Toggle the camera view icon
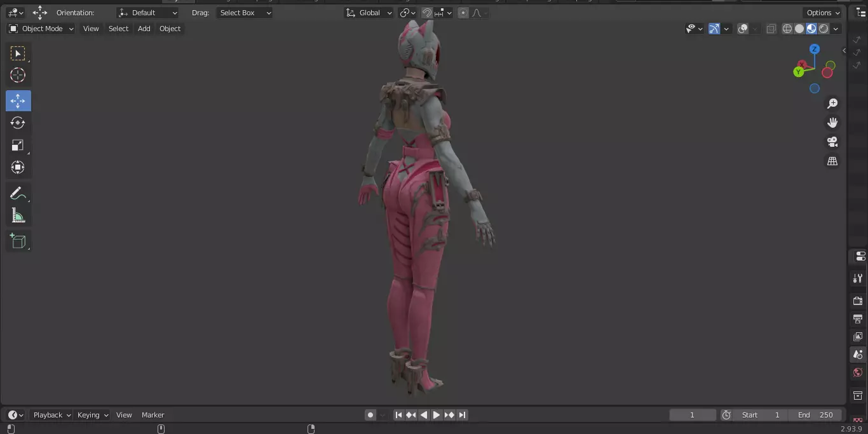This screenshot has width=868, height=434. pyautogui.click(x=832, y=142)
